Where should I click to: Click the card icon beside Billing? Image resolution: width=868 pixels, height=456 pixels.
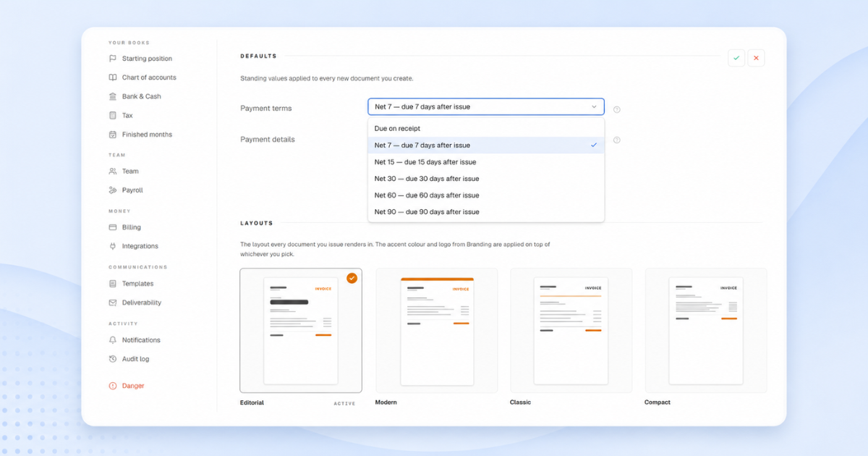coord(112,227)
